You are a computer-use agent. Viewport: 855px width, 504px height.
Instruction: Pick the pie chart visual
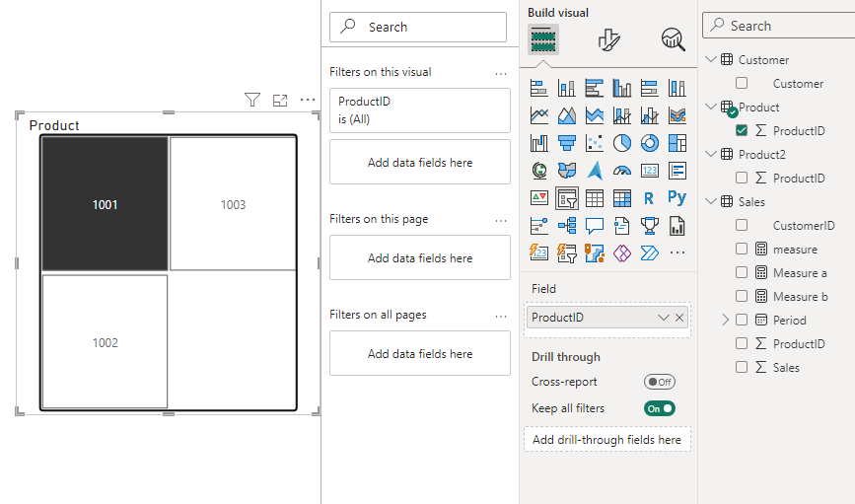click(622, 143)
